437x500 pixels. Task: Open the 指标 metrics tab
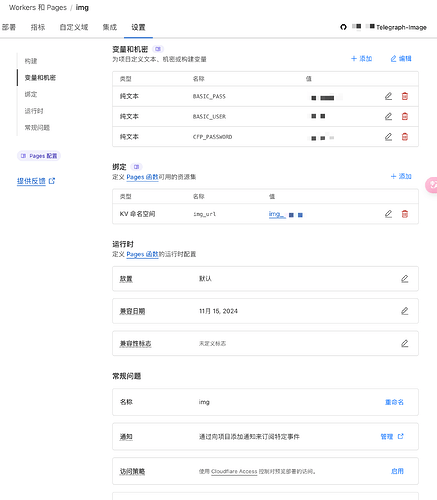tap(38, 27)
